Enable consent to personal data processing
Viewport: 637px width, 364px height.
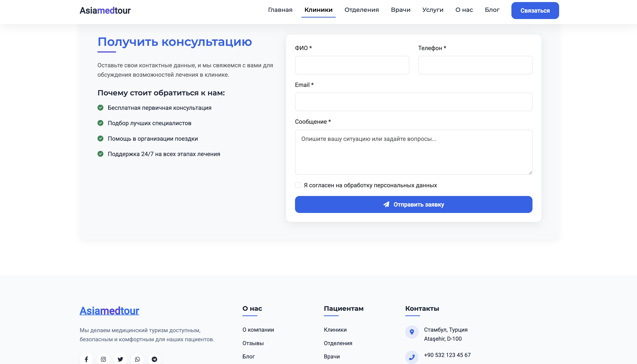298,185
